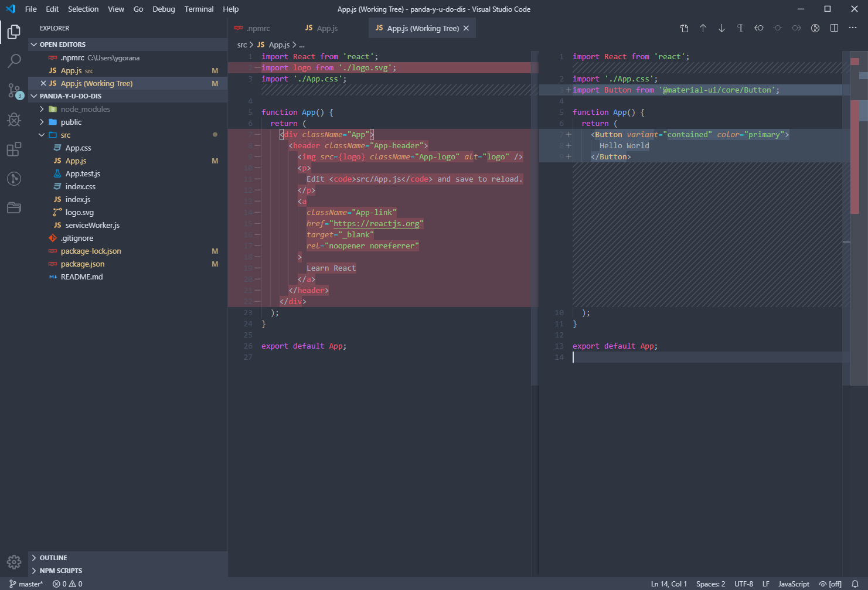Click Spaces: 2 indentation setting
The width and height of the screenshot is (868, 590).
pos(710,584)
